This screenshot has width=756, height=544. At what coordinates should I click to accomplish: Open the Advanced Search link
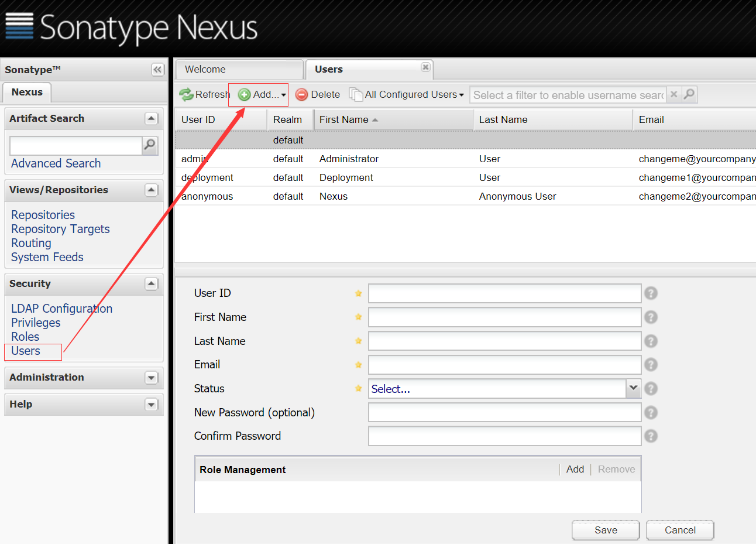pos(56,163)
